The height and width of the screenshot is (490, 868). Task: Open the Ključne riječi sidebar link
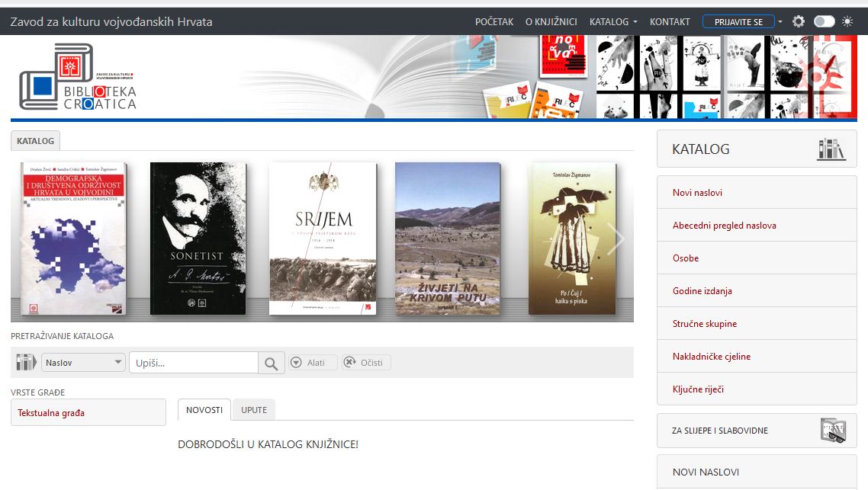tap(698, 389)
